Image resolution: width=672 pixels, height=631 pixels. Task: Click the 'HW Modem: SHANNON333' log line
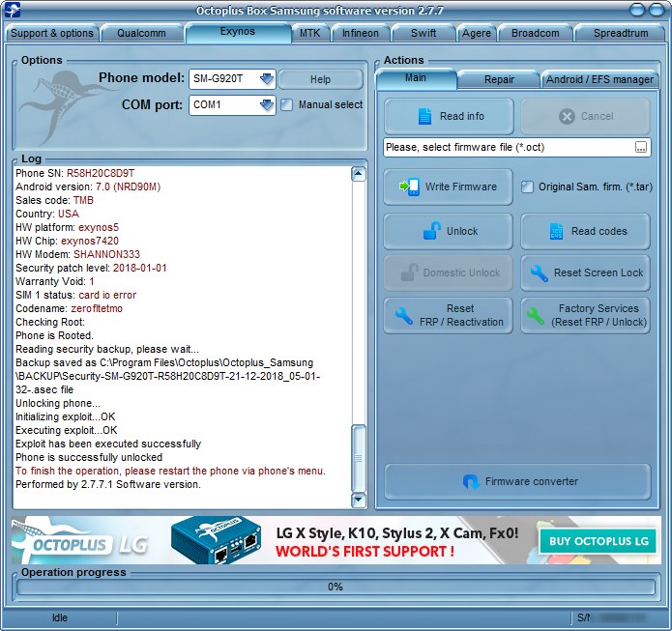(77, 254)
